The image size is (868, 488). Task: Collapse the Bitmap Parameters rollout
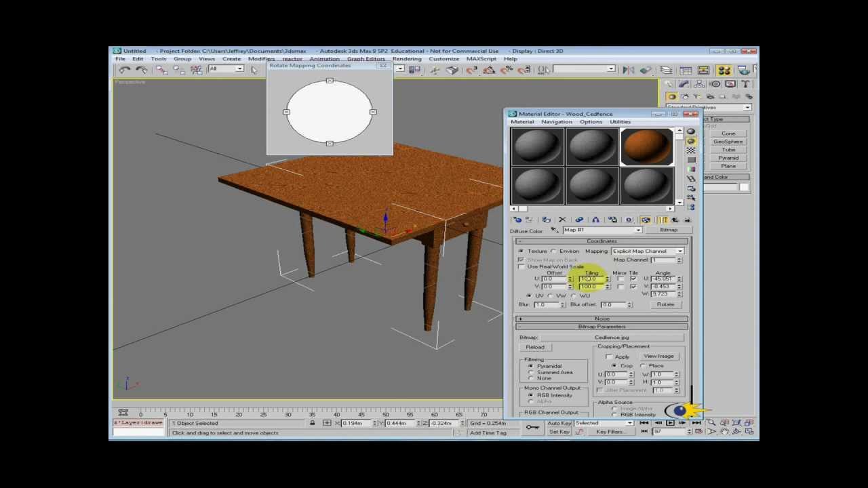[x=602, y=327]
